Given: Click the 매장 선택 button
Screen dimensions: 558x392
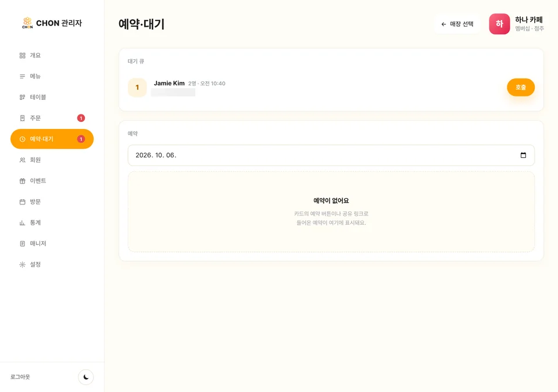Looking at the screenshot, I should coord(457,24).
